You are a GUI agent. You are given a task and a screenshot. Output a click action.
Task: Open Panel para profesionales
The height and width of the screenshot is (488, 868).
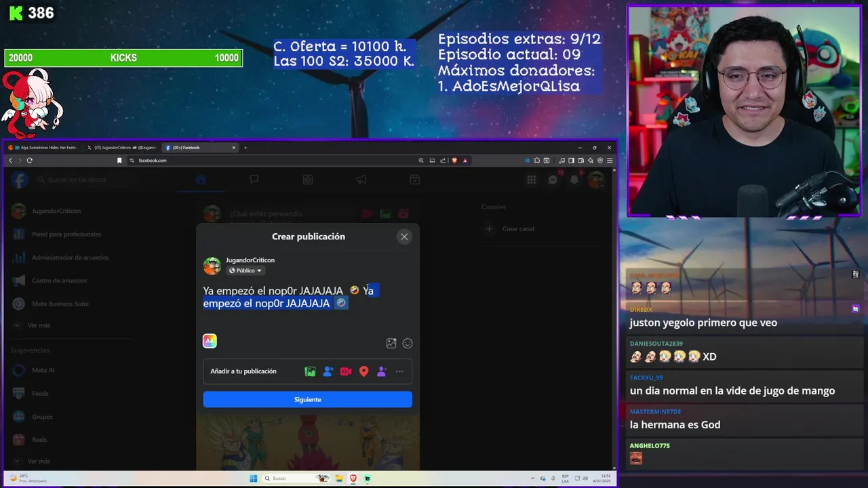point(68,234)
